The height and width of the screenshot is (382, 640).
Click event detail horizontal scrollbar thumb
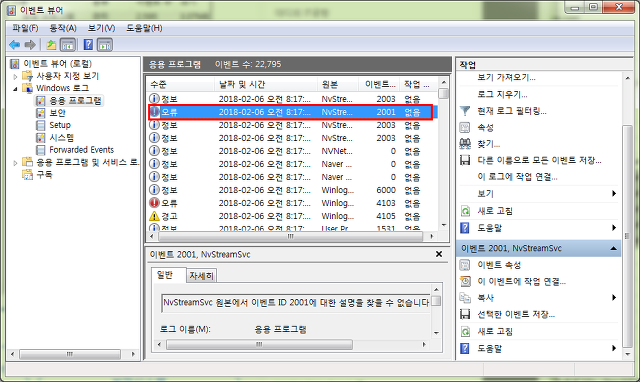point(259,344)
